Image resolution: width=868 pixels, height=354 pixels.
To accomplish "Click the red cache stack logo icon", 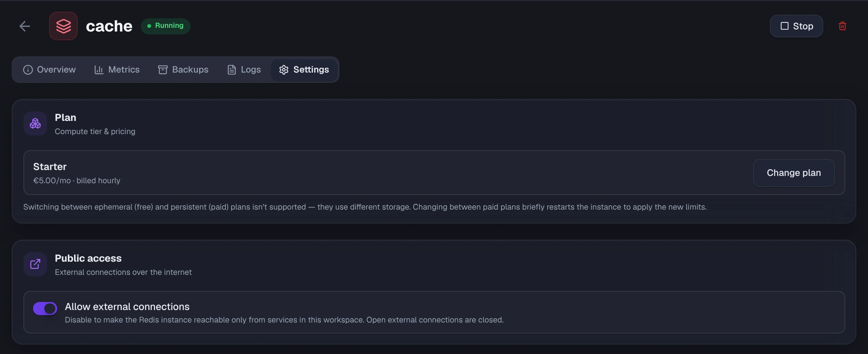I will click(x=63, y=26).
